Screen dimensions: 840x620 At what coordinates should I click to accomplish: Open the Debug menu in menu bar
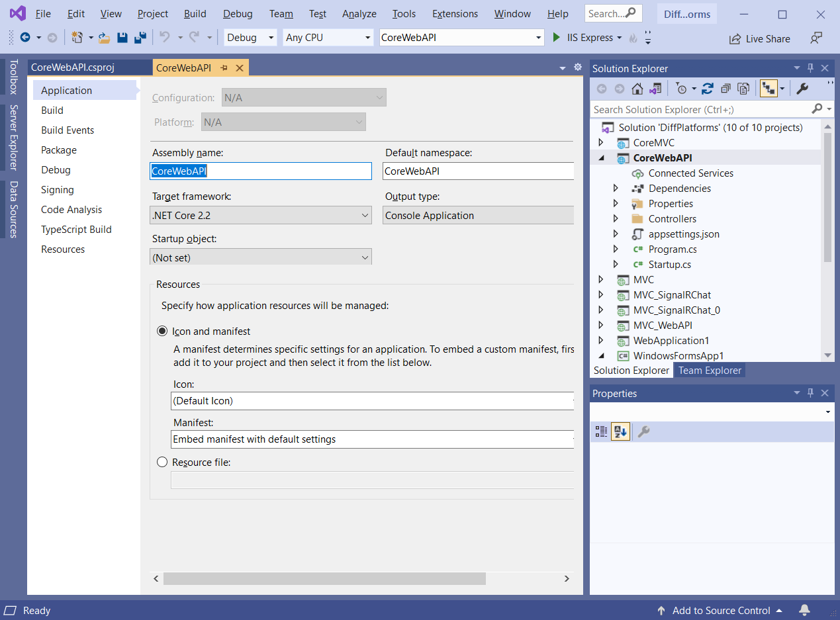(237, 14)
